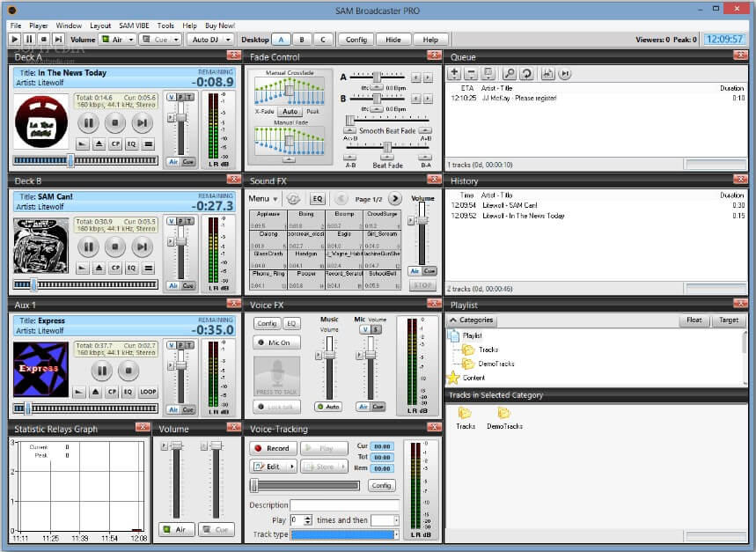Image resolution: width=756 pixels, height=552 pixels.
Task: Click the Record button in Voice-Tracking
Action: pyautogui.click(x=273, y=448)
